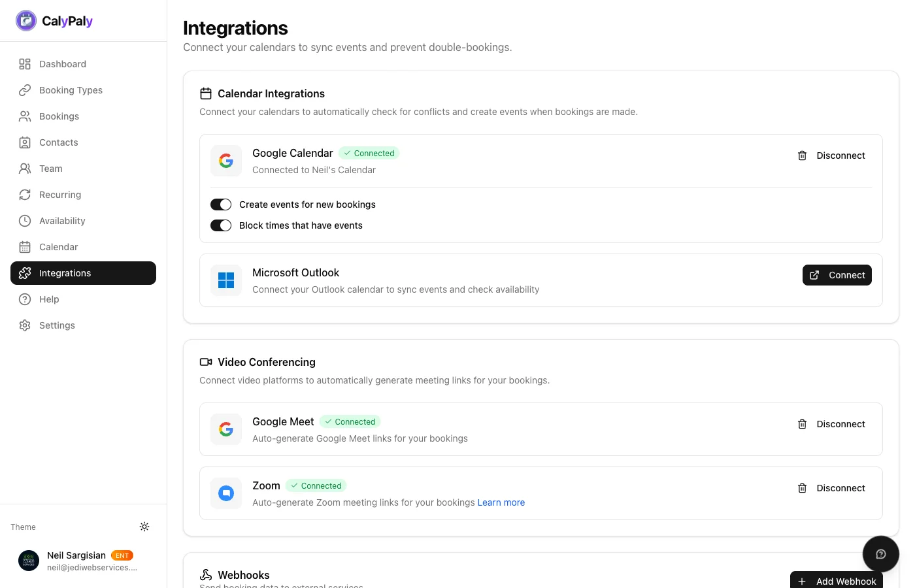Click Learn more next to Zoom description
Screen dimensions: 915x588
tap(501, 502)
